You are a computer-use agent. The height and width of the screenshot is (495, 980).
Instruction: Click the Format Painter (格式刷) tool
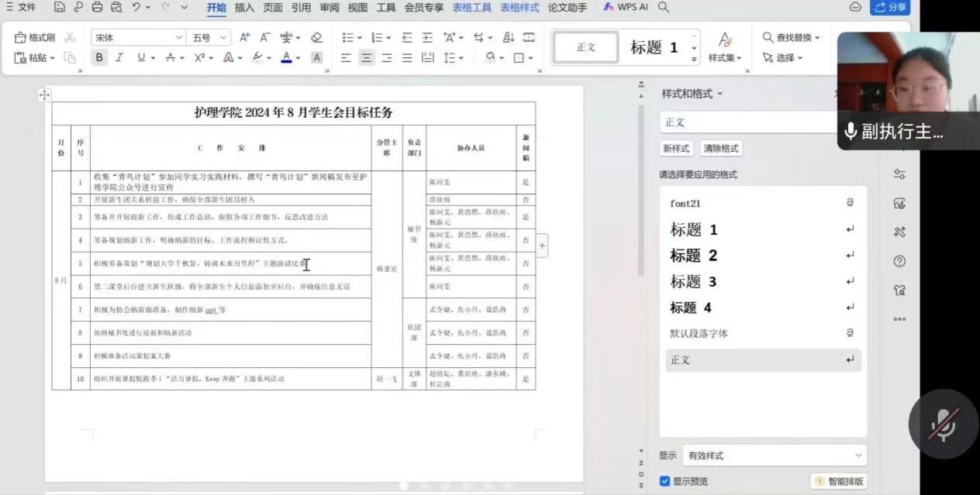click(35, 37)
